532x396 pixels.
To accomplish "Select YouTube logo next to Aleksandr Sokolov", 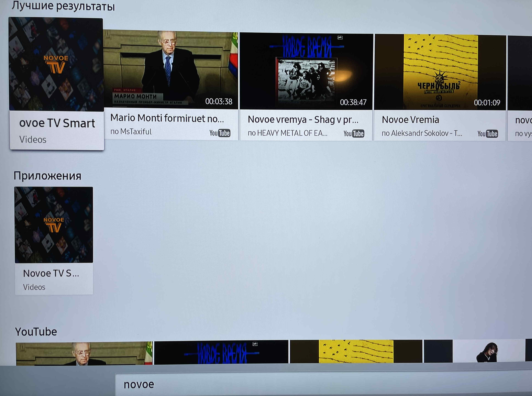I will tap(487, 134).
